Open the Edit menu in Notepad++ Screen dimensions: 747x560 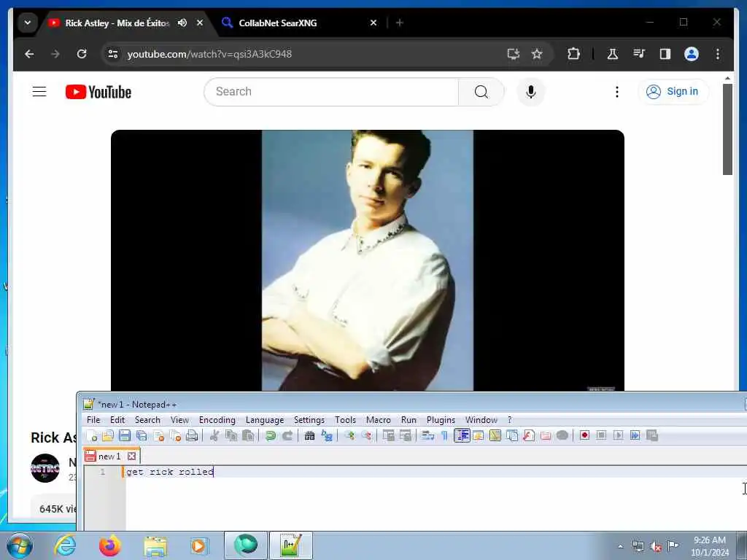tap(117, 420)
